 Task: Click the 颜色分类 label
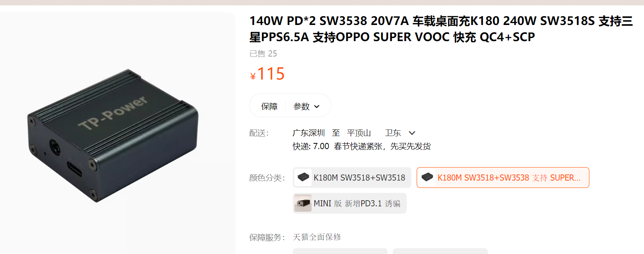tap(267, 178)
